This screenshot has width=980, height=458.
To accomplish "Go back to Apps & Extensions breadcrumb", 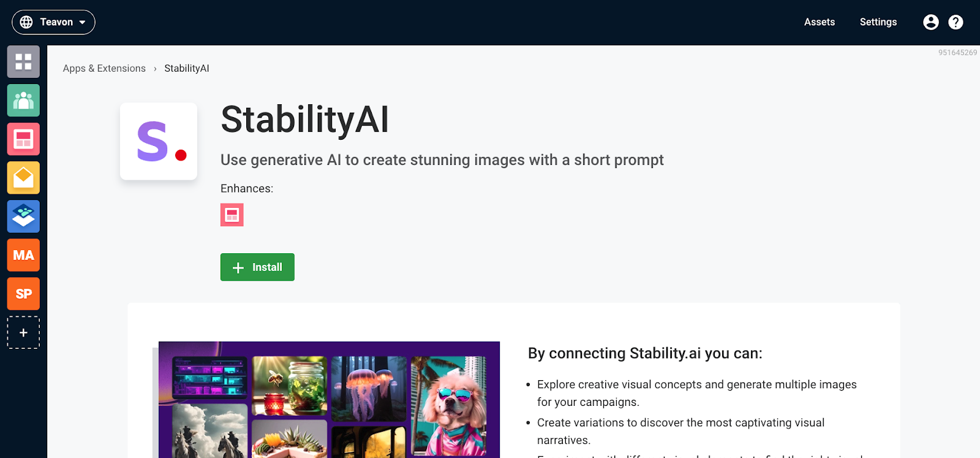I will [x=104, y=68].
